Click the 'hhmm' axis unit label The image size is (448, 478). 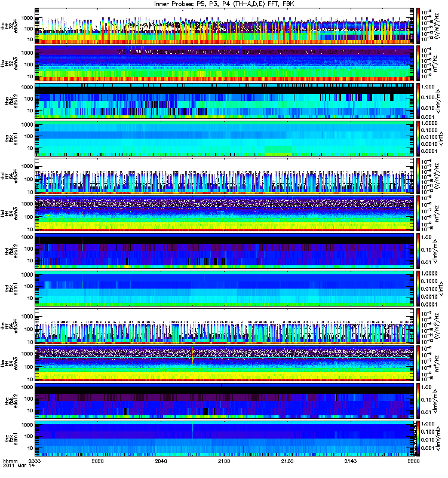click(10, 461)
